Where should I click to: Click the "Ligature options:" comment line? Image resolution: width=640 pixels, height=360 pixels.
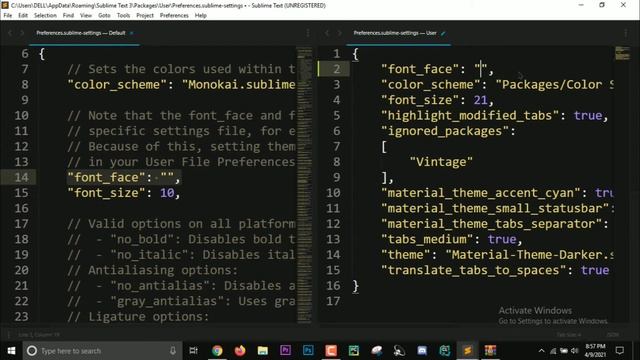coord(138,317)
